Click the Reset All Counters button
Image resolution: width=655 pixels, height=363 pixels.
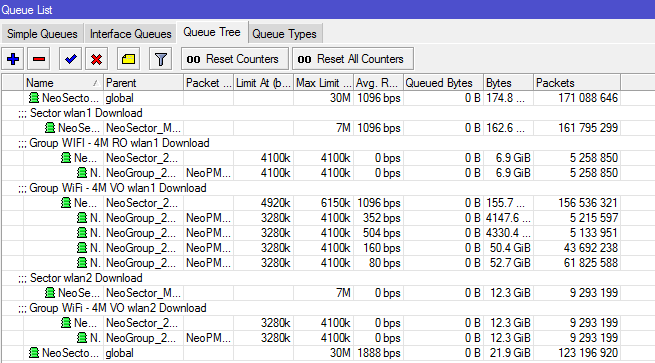[353, 59]
